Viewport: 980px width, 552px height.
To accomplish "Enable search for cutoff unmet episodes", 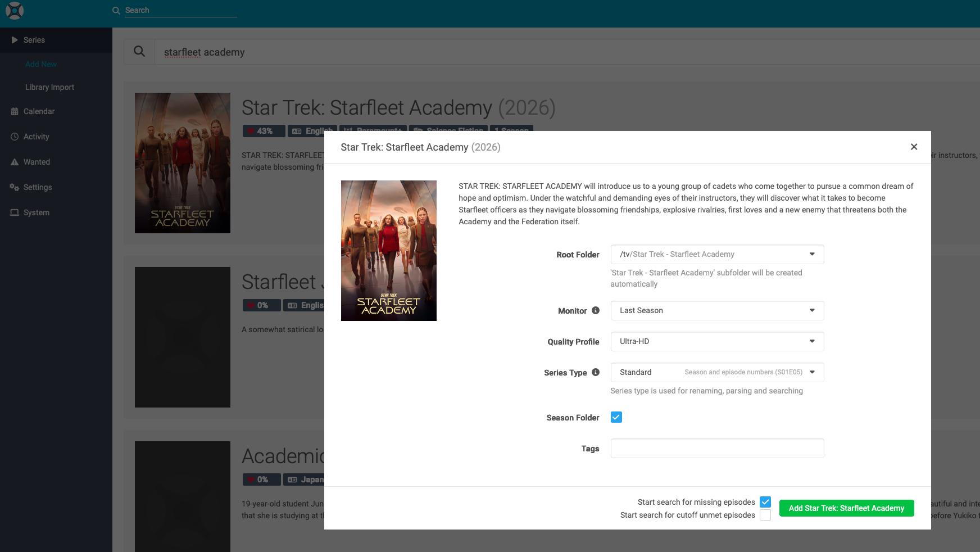I will (765, 515).
